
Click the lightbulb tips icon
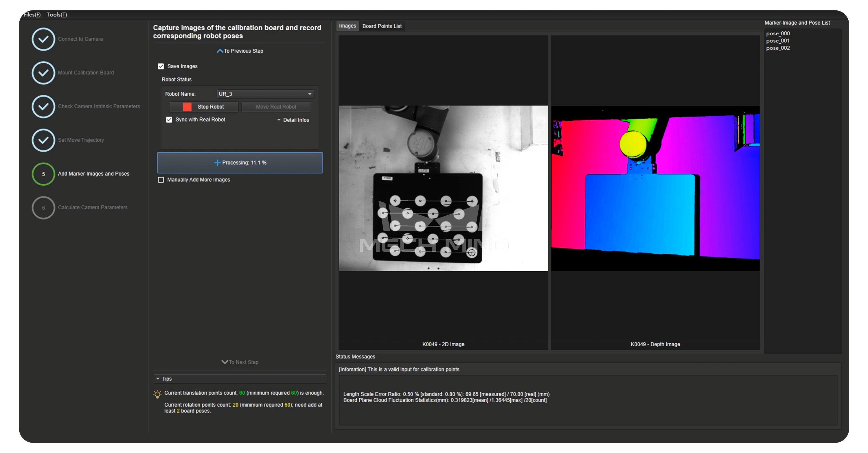[157, 394]
